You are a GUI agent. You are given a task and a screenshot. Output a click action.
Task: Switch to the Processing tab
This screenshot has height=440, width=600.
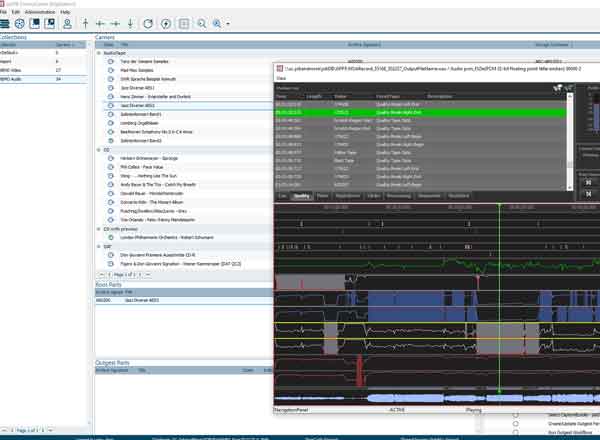(x=398, y=196)
